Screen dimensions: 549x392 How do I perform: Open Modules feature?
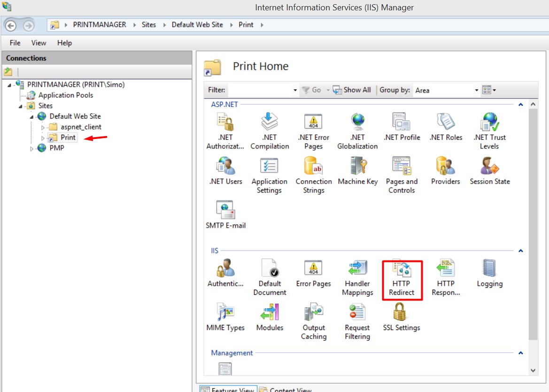click(x=270, y=317)
